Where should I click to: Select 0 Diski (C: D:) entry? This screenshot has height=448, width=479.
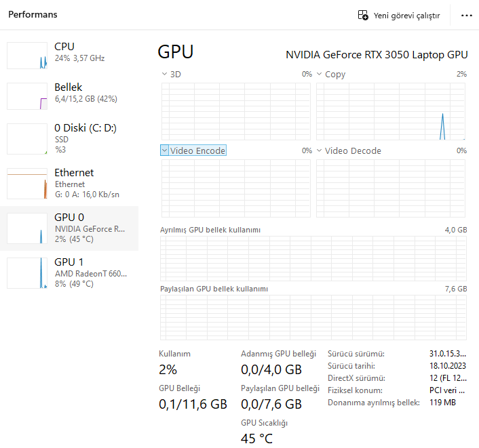tap(85, 134)
